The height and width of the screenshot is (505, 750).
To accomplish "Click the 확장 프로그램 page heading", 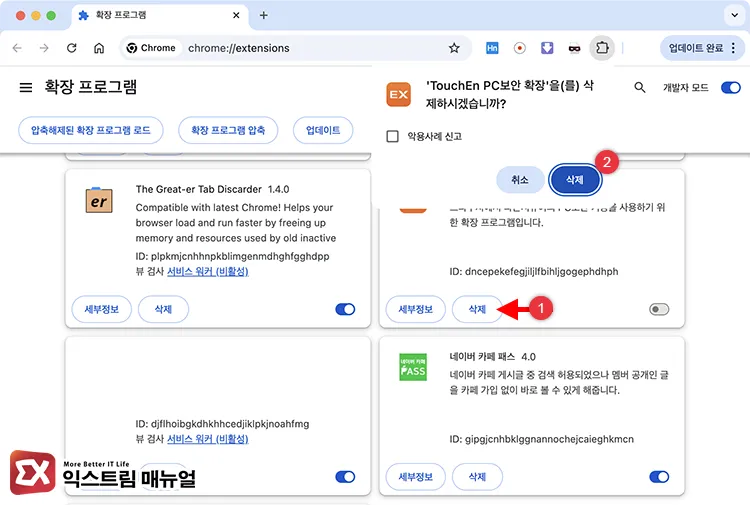I will tap(91, 87).
